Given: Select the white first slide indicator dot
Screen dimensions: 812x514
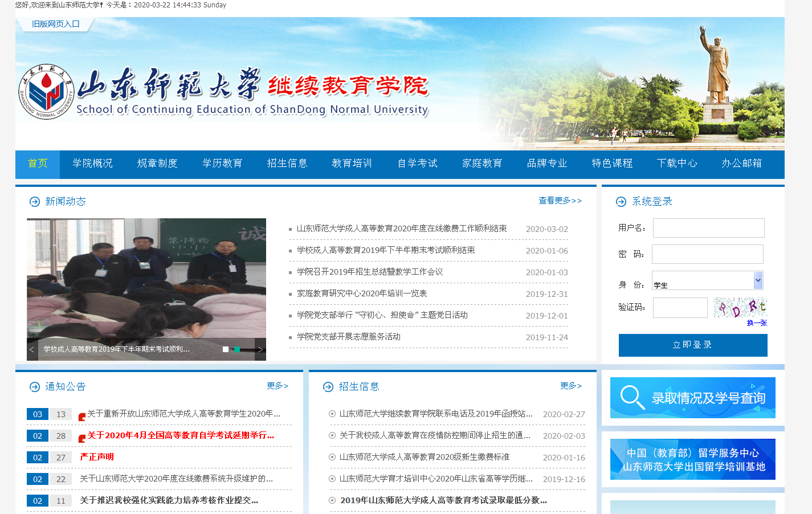Looking at the screenshot, I should click(226, 349).
